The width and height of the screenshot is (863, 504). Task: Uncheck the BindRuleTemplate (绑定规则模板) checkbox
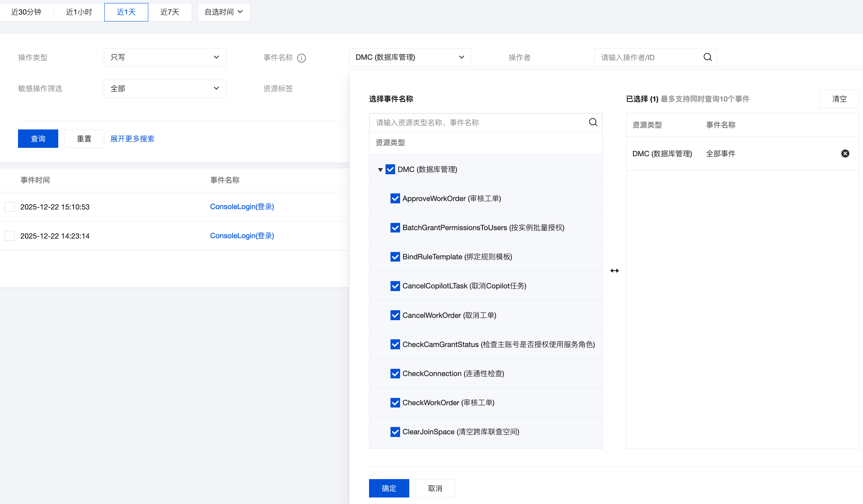pyautogui.click(x=395, y=257)
